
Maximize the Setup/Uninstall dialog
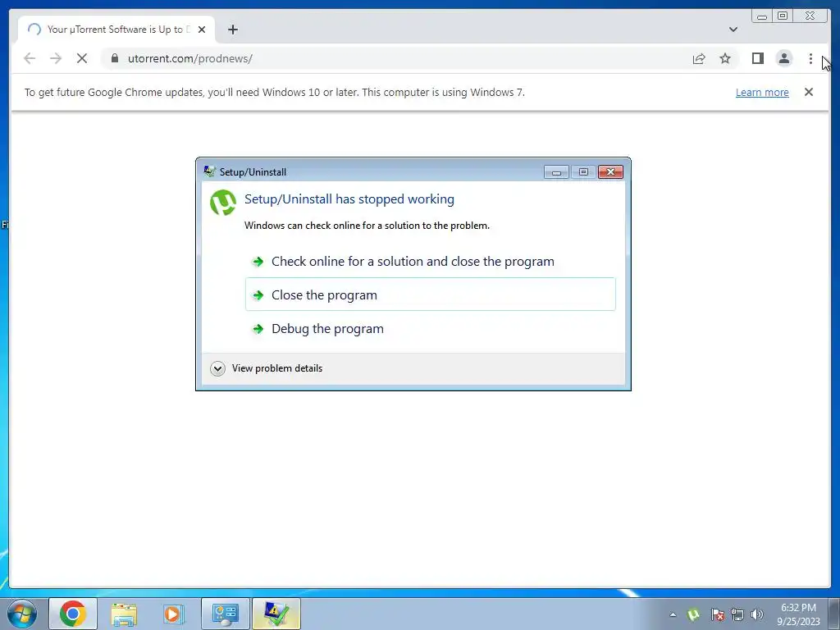(x=583, y=172)
